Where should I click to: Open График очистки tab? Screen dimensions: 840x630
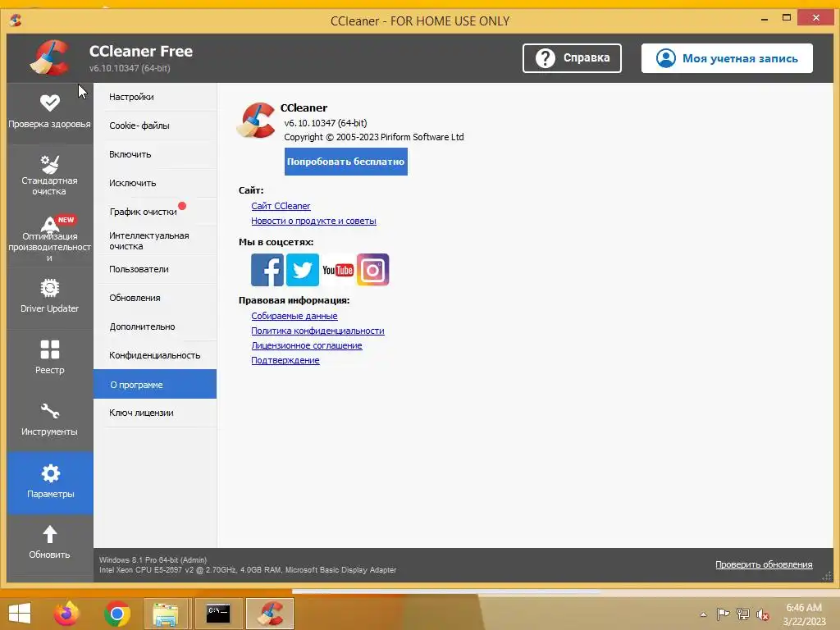155,212
